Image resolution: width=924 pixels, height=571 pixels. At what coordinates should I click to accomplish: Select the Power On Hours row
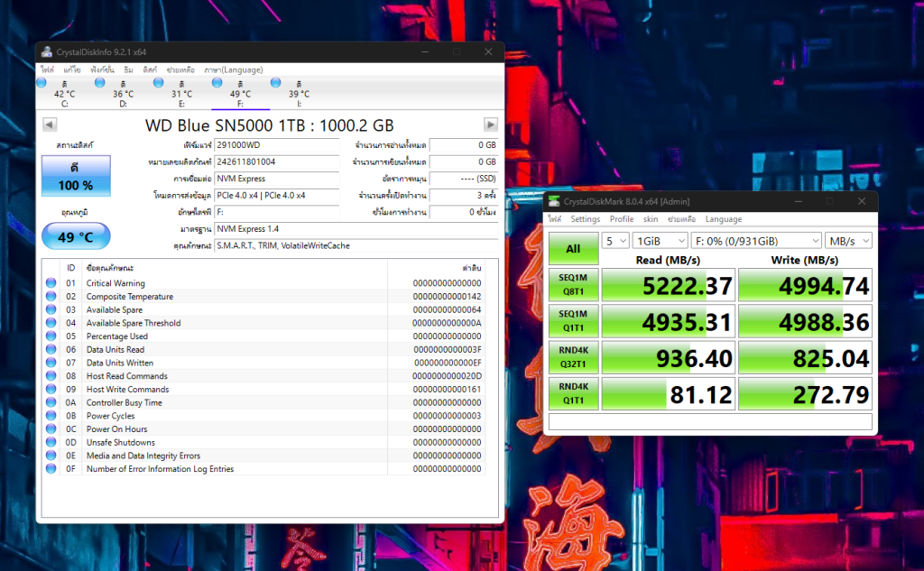(x=264, y=429)
